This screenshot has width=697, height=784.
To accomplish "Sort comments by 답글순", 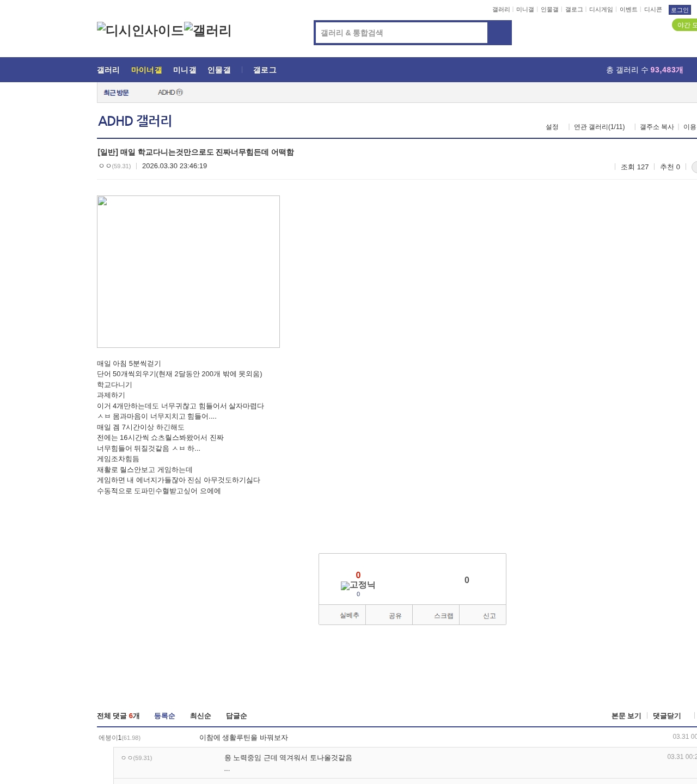I will click(236, 716).
